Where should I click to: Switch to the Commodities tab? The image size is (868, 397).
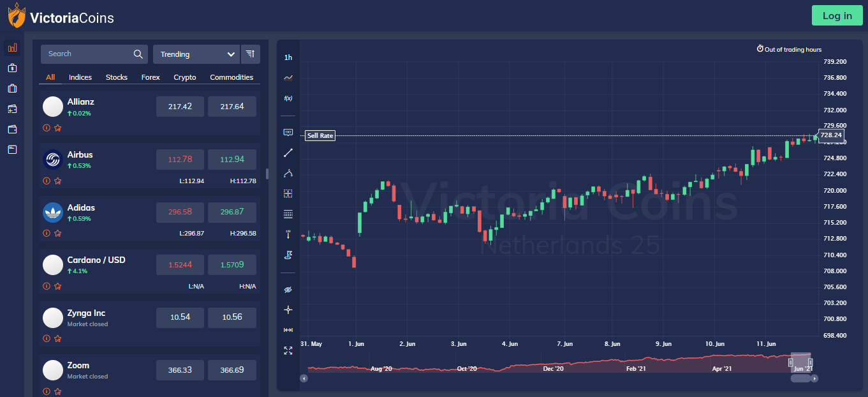232,77
